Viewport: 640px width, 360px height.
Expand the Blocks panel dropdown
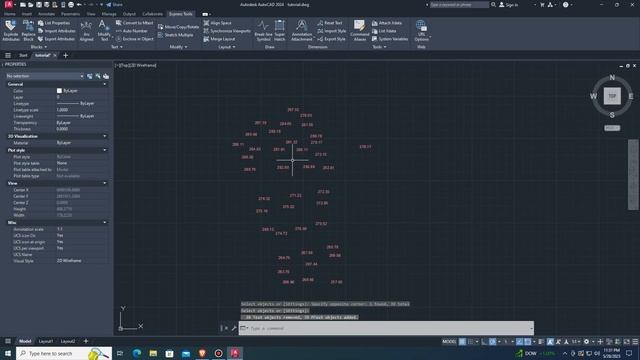(39, 47)
